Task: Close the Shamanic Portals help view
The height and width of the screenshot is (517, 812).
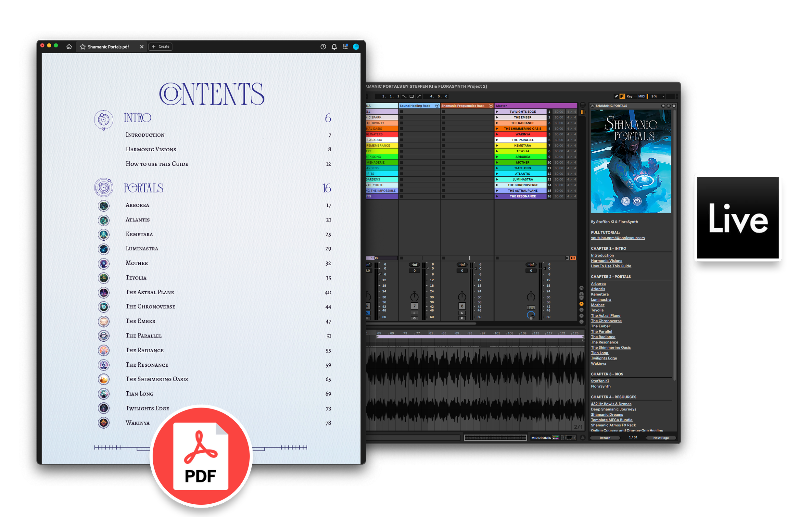Action: click(592, 106)
